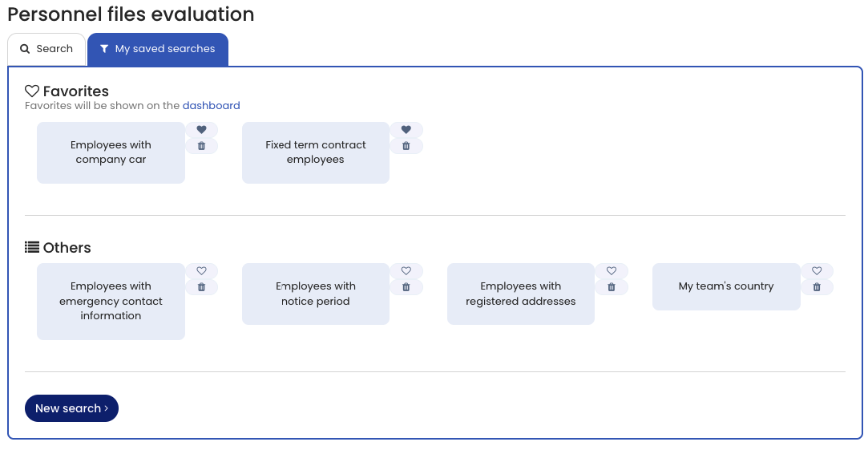Image resolution: width=868 pixels, height=450 pixels.
Task: Favorite 'Employees with emergency contact information' search
Action: (201, 271)
